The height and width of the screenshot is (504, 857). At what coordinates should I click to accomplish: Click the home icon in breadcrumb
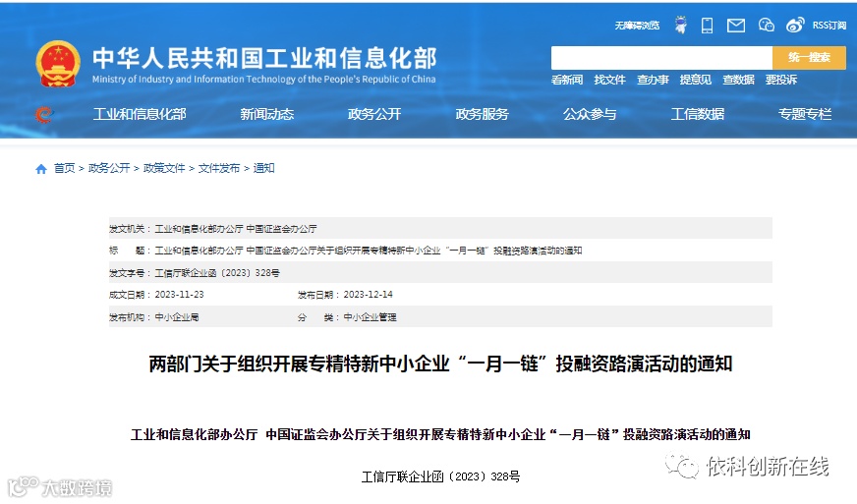point(41,169)
